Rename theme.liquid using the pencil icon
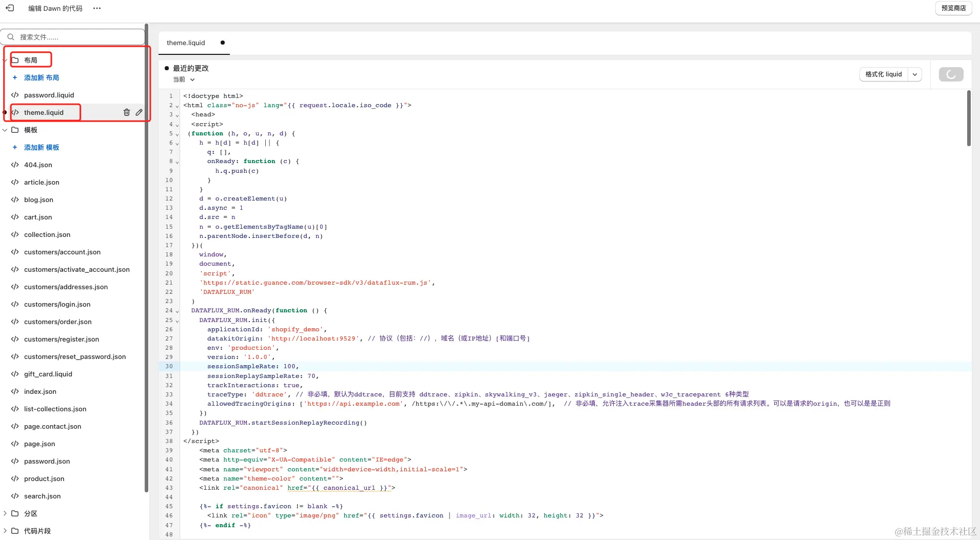Screen dimensions: 980x540 tap(139, 112)
